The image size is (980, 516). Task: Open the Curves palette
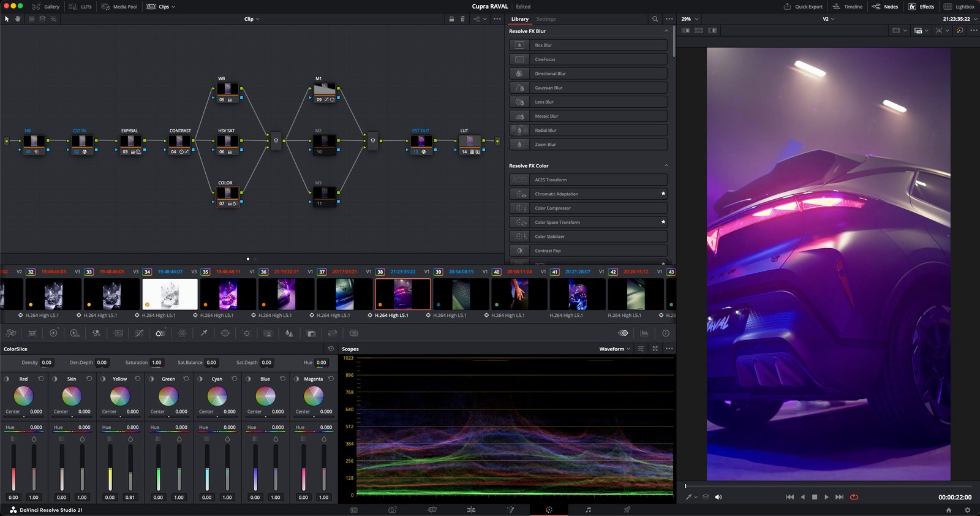pyautogui.click(x=139, y=333)
